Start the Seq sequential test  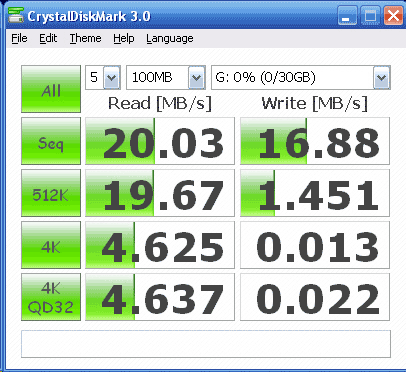pos(51,141)
